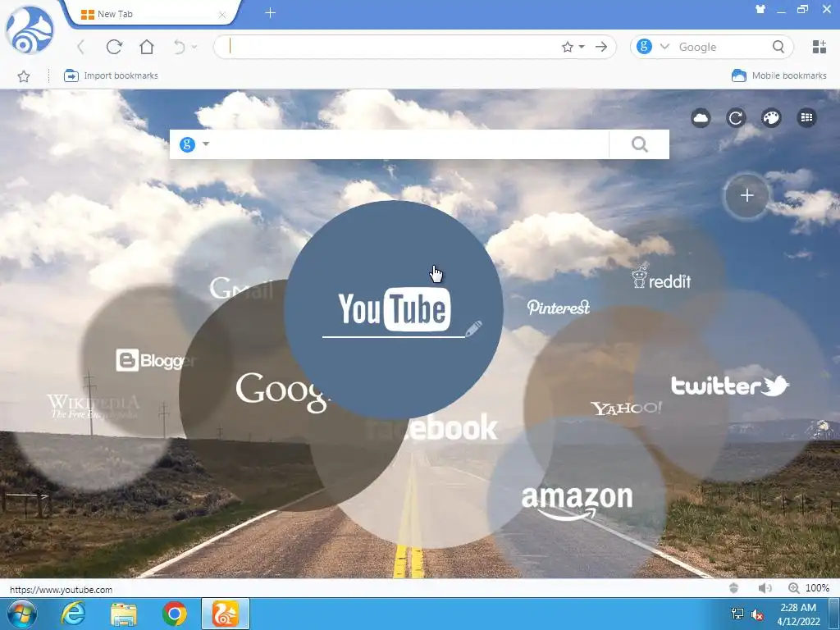Click the UC Browser squirrel logo
840x630 pixels.
click(x=30, y=30)
